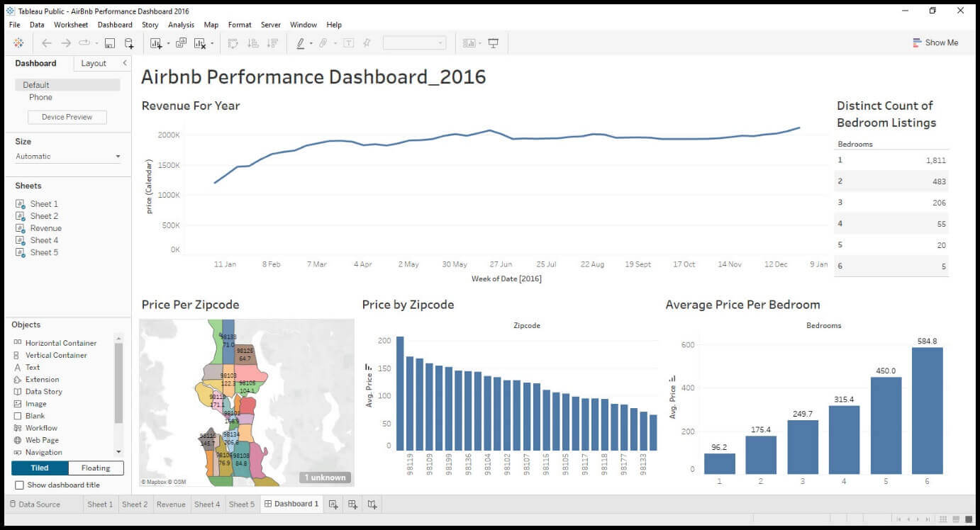Open the Size dropdown set to Automatic
Viewport: 980px width, 530px height.
click(67, 156)
